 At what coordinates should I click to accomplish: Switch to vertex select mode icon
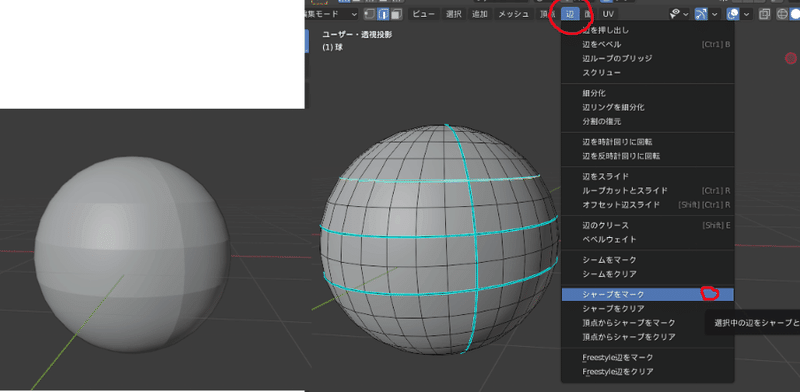coord(369,14)
